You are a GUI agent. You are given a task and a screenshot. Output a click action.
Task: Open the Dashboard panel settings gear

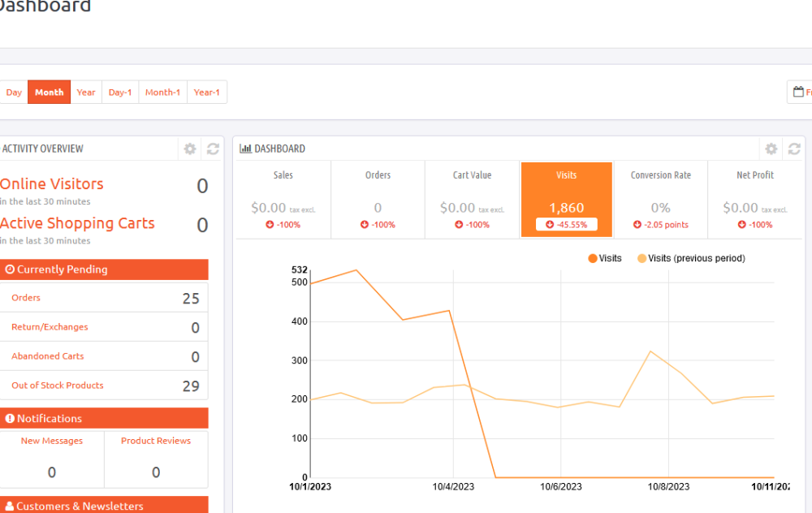[x=771, y=149]
